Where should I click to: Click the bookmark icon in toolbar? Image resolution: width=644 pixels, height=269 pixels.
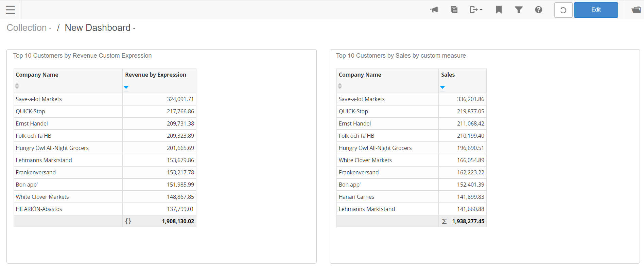(x=499, y=10)
